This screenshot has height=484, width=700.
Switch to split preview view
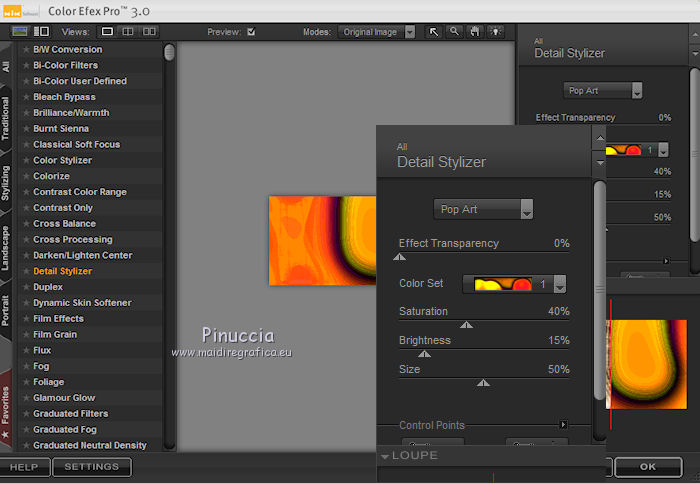click(x=128, y=32)
